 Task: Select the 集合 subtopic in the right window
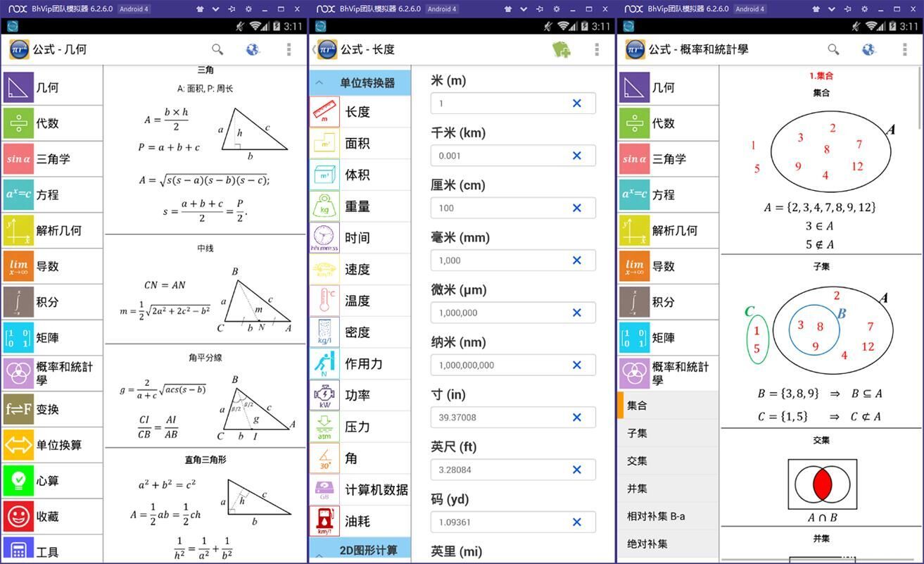pos(668,406)
